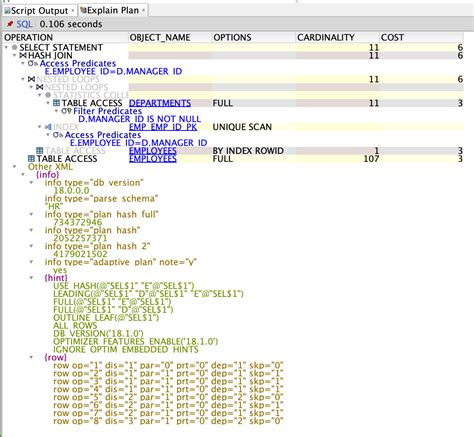Click the Script Output tab icon

7,11
